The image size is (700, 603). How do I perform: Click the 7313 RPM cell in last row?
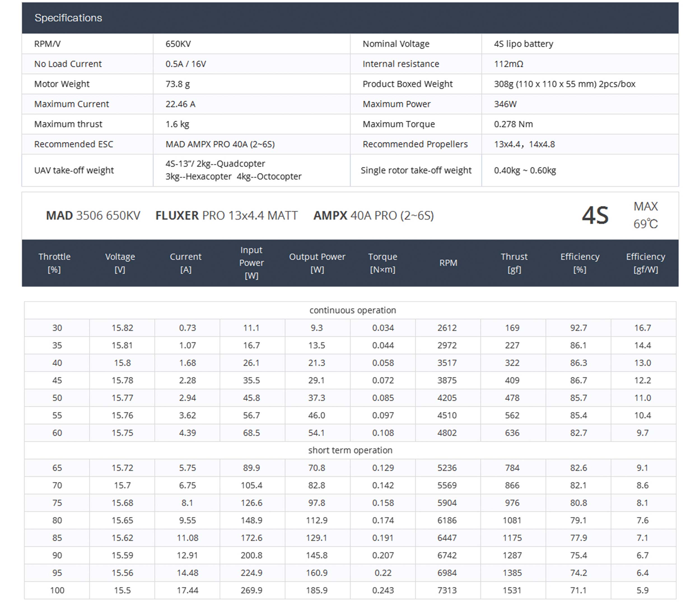[x=447, y=590]
